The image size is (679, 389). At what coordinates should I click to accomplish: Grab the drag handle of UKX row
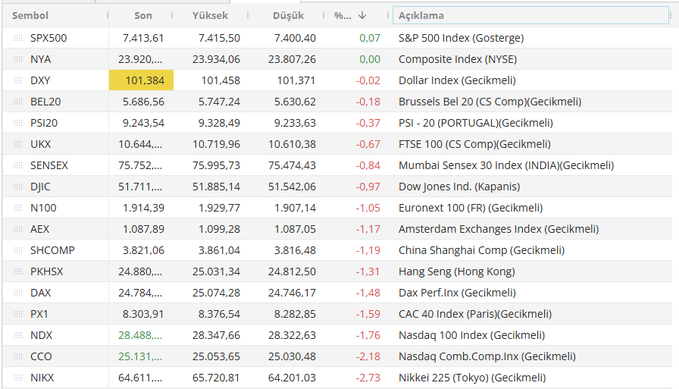click(x=18, y=144)
